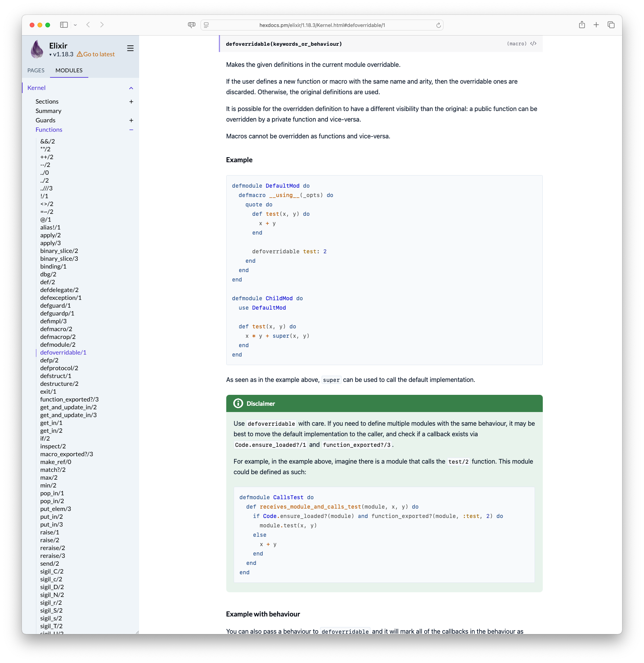The image size is (644, 663).
Task: Open the navigation menu via hamburger icon
Action: pos(130,48)
